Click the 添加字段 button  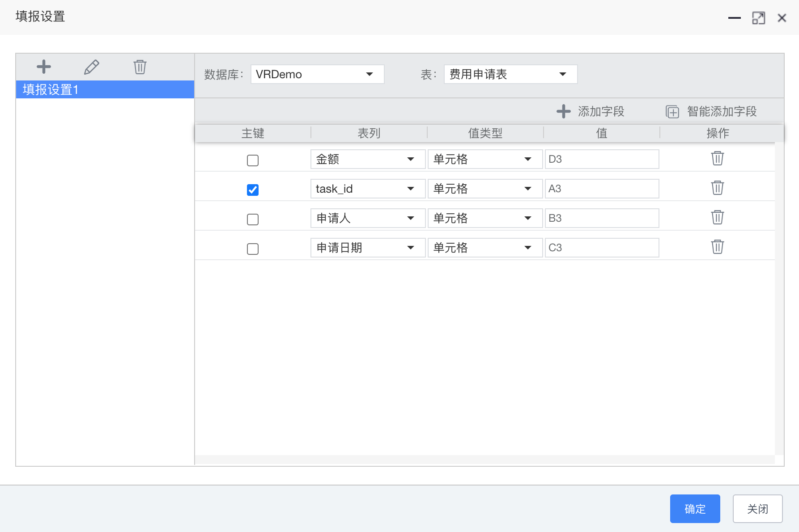pyautogui.click(x=591, y=111)
